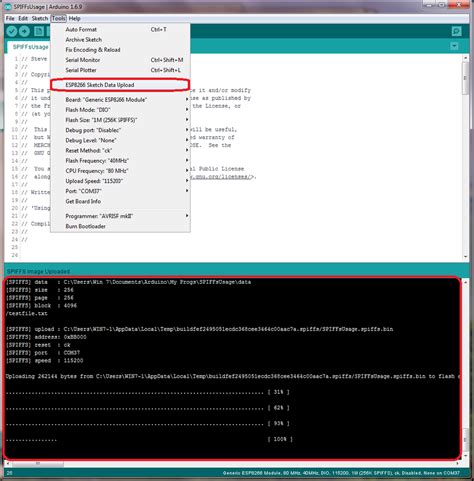Click the Arduino logo in title bar
Viewport: 474px width, 481px height.
pyautogui.click(x=8, y=6)
